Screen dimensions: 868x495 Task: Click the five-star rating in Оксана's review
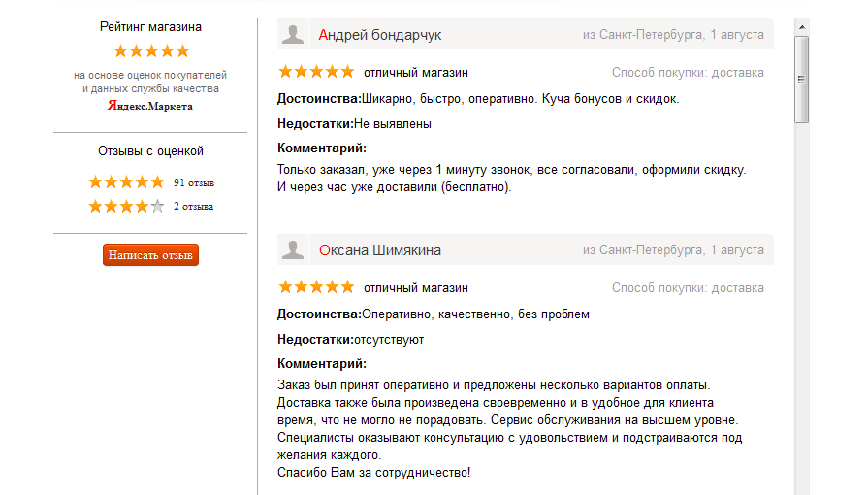316,287
